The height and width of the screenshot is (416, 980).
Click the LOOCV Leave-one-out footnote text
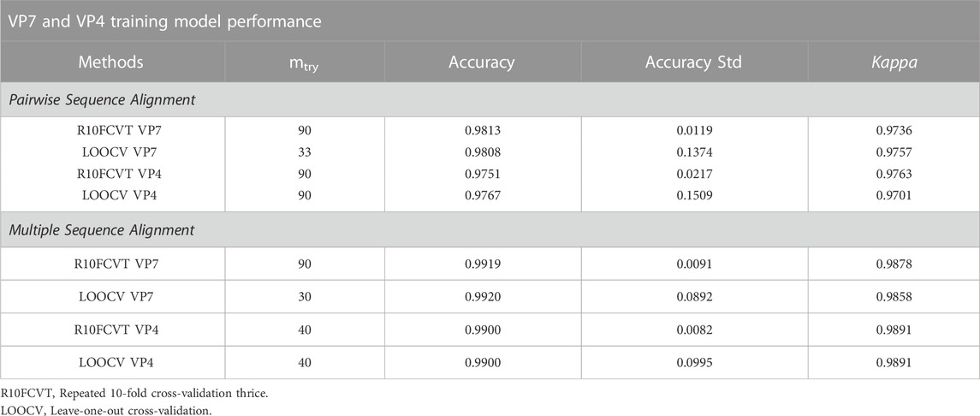(116, 410)
